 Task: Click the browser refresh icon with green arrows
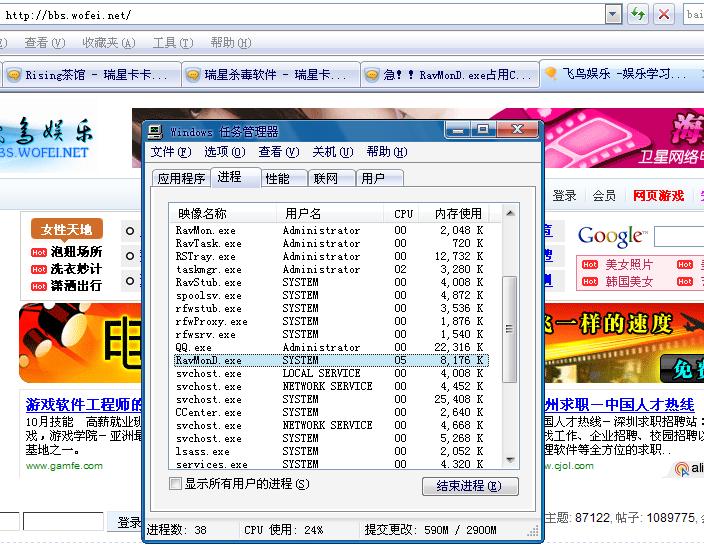click(x=638, y=14)
